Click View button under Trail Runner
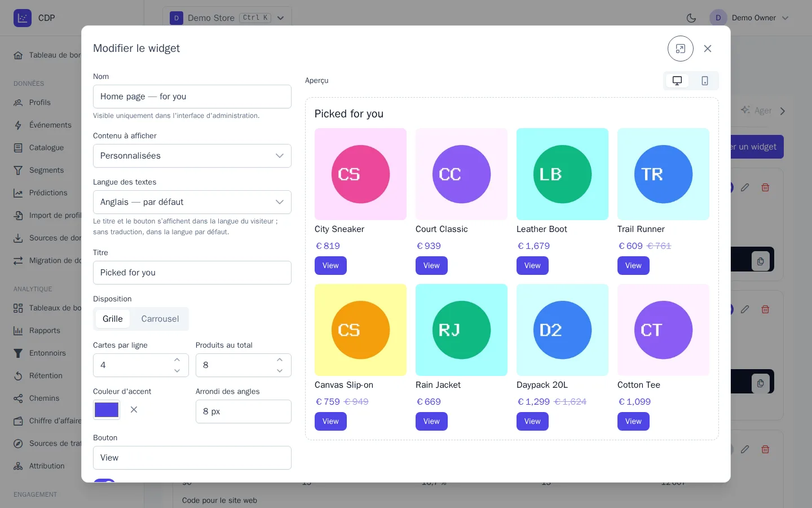Screen dimensions: 812x508 coord(633,266)
